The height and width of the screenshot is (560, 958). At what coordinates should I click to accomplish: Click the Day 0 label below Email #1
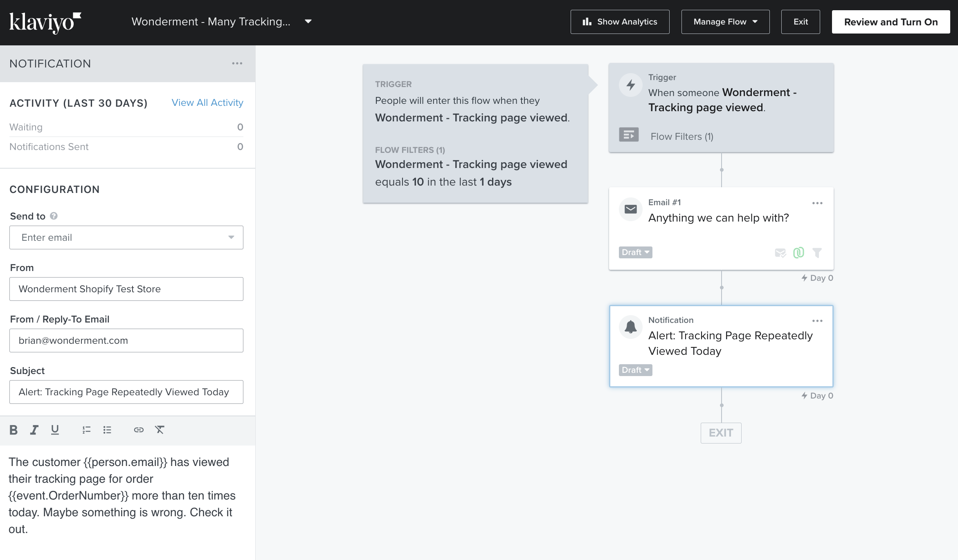coord(817,278)
